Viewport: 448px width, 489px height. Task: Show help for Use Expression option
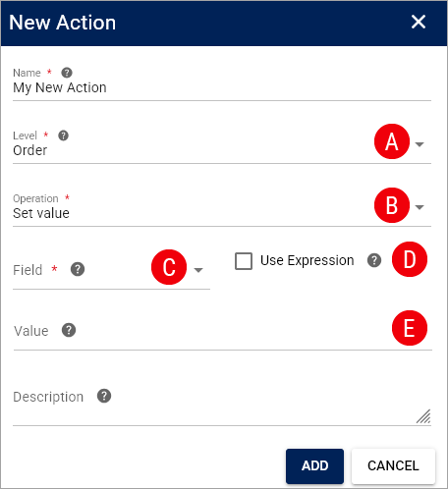click(374, 260)
